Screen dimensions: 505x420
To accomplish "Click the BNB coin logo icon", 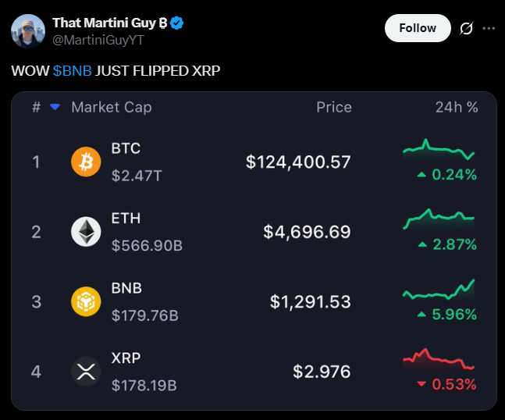I will click(86, 301).
